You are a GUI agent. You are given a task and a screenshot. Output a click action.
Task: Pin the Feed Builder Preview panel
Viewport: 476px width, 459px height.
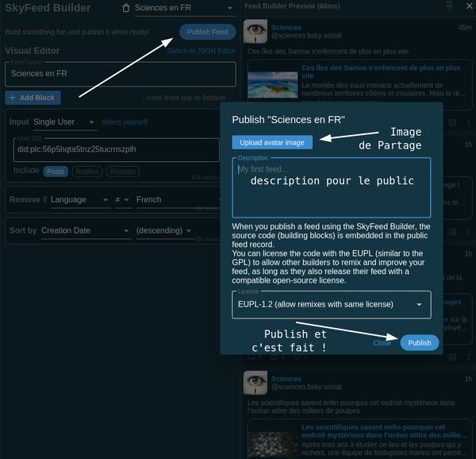[450, 6]
